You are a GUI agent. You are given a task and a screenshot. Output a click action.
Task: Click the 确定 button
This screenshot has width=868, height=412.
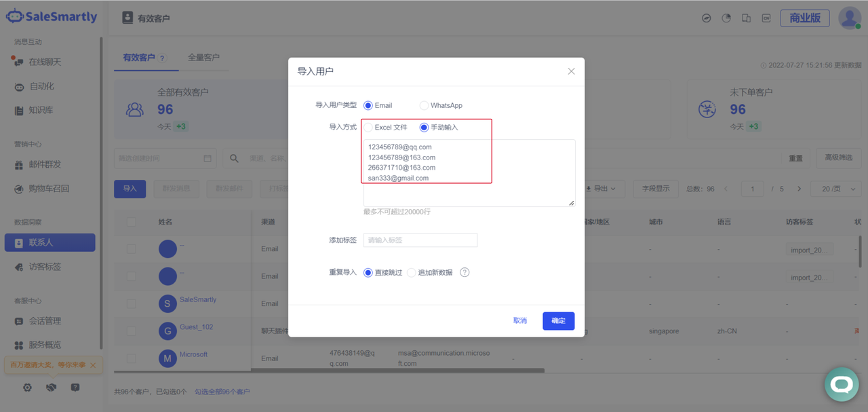point(558,320)
